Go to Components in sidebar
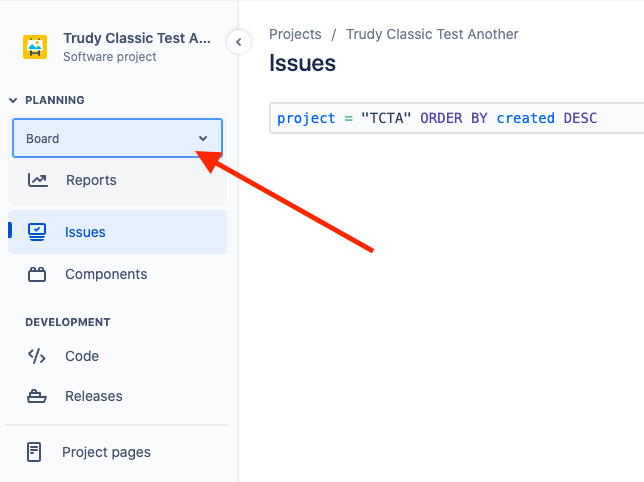The width and height of the screenshot is (644, 482). 106,274
